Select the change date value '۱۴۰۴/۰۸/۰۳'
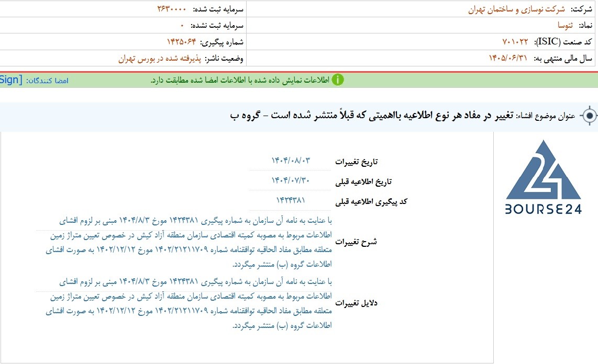Image resolution: width=598 pixels, height=364 pixels. pyautogui.click(x=290, y=161)
